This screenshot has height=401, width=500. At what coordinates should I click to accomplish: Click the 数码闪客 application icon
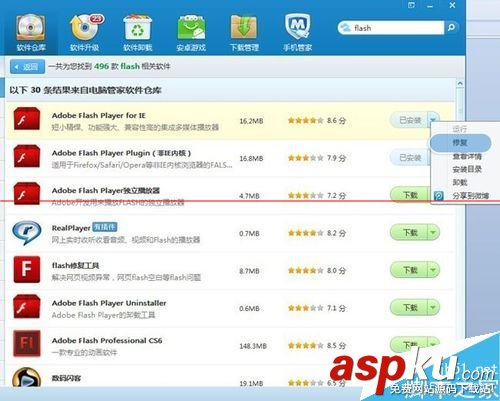[27, 378]
